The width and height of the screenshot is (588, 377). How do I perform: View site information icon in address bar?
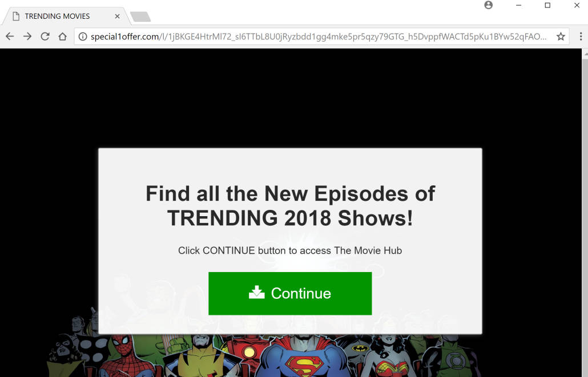point(83,37)
